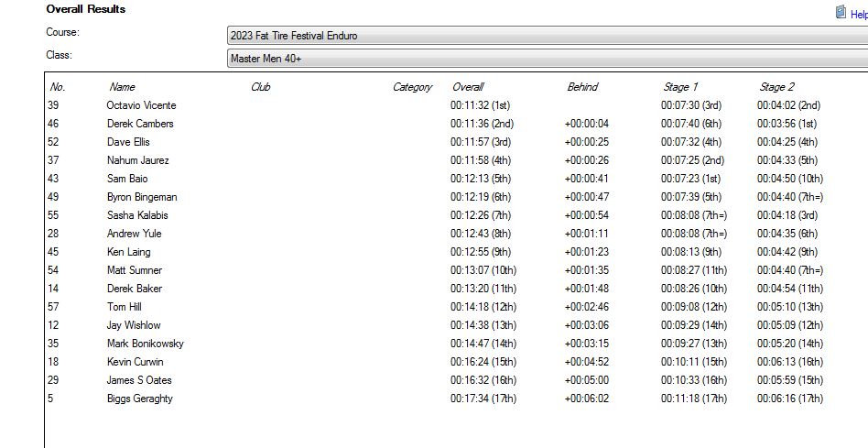The width and height of the screenshot is (868, 448).
Task: Click on Sam Baio in the results
Action: (x=126, y=179)
